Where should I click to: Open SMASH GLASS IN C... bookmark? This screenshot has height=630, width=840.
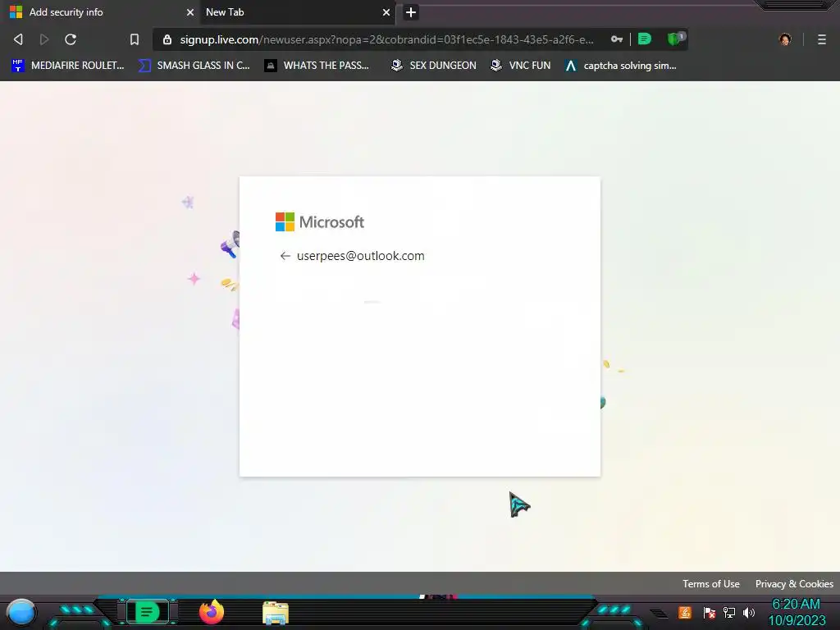tap(194, 66)
